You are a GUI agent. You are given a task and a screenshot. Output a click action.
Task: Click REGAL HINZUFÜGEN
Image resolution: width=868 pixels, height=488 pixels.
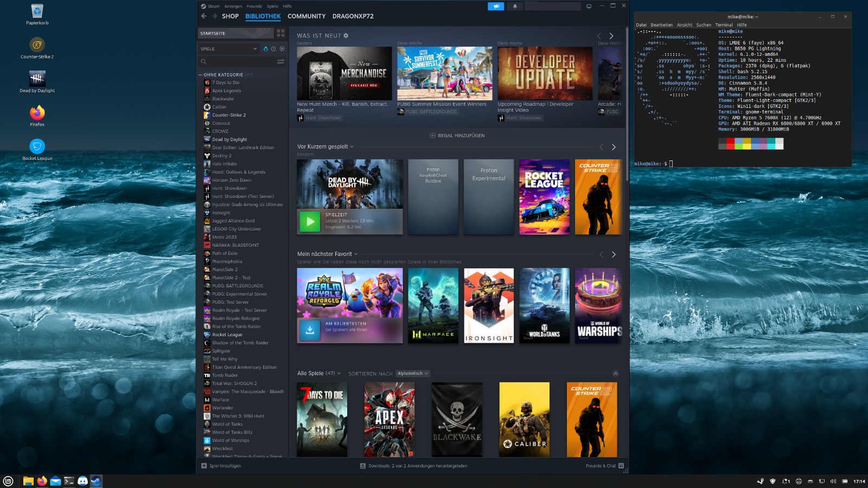pos(457,136)
